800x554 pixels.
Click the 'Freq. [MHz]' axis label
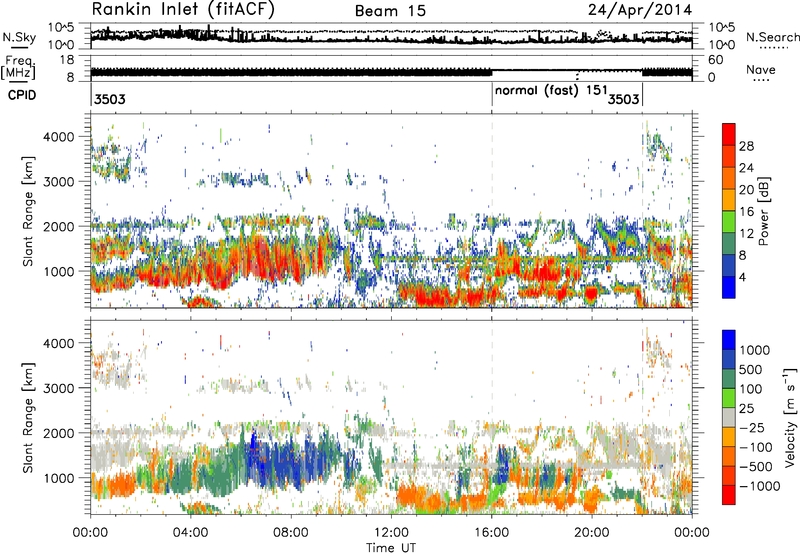(x=18, y=67)
